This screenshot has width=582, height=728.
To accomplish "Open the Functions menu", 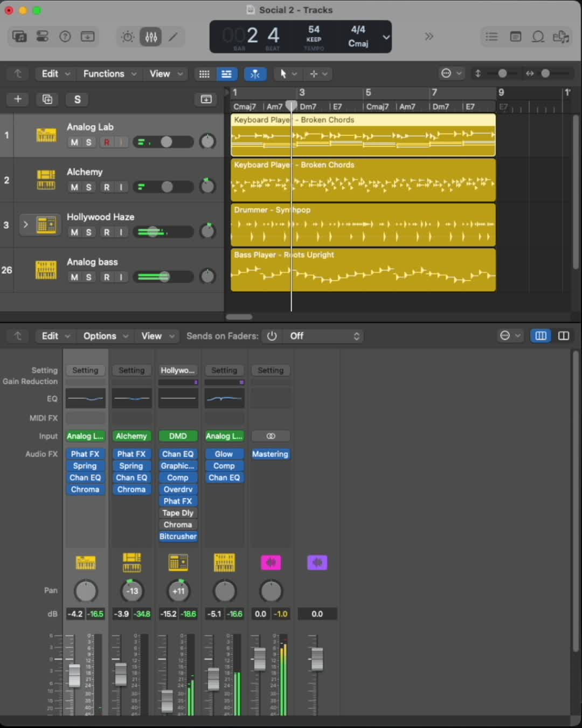I will click(x=109, y=74).
